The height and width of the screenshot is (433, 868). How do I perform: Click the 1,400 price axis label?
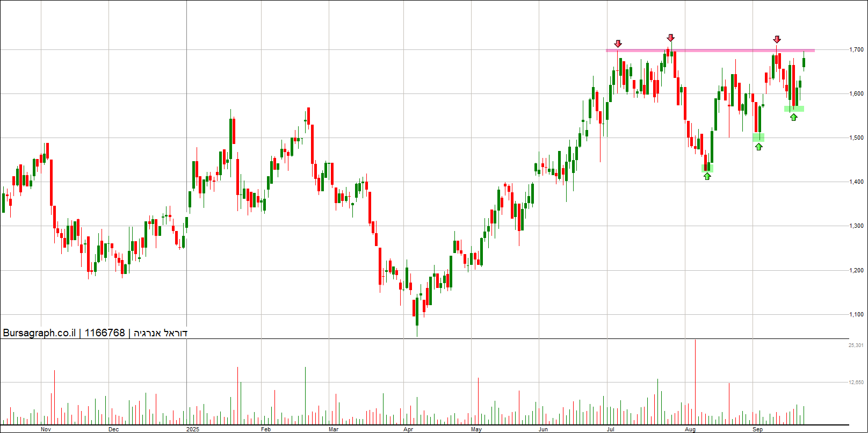pyautogui.click(x=856, y=182)
